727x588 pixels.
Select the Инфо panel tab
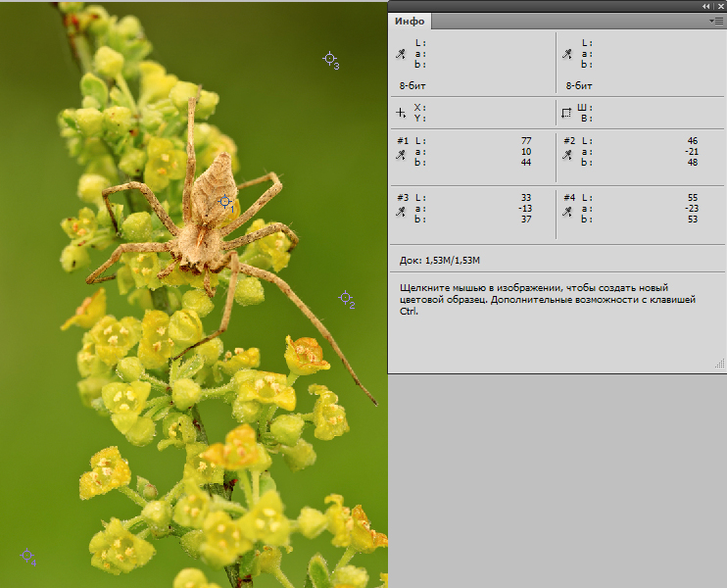[x=409, y=21]
